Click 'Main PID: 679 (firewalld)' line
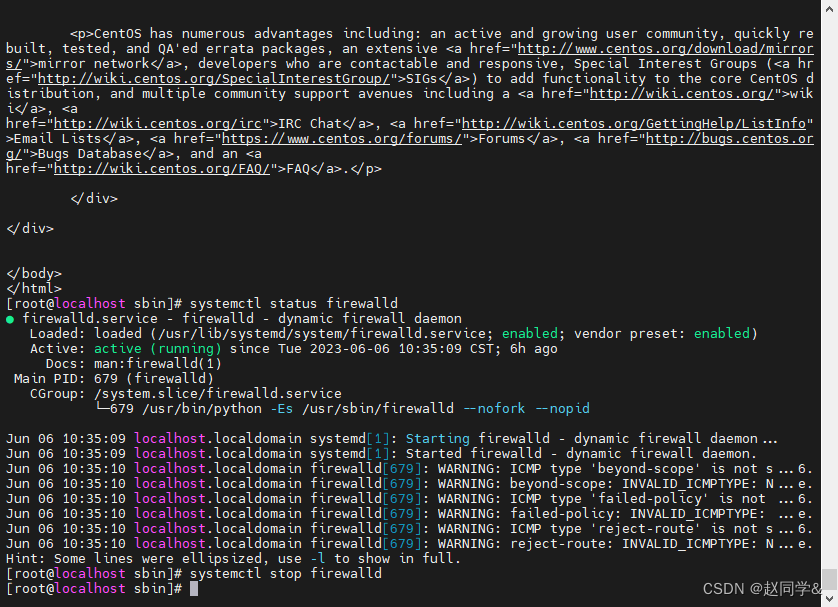 [113, 378]
